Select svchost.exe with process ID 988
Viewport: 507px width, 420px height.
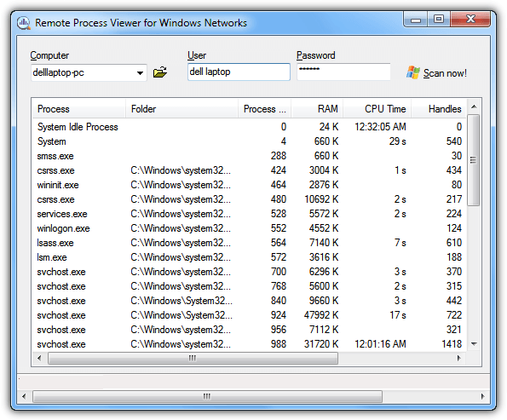tap(250, 344)
